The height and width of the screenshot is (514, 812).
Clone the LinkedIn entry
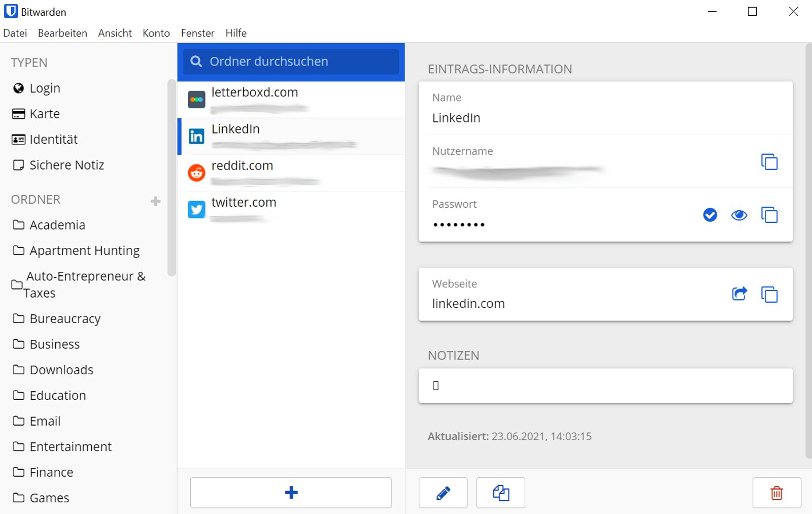500,493
